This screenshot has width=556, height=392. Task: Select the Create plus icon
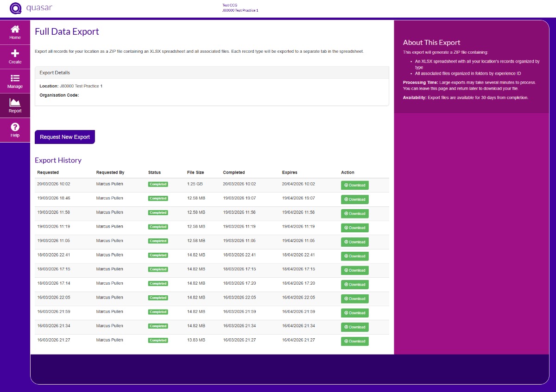(x=15, y=53)
